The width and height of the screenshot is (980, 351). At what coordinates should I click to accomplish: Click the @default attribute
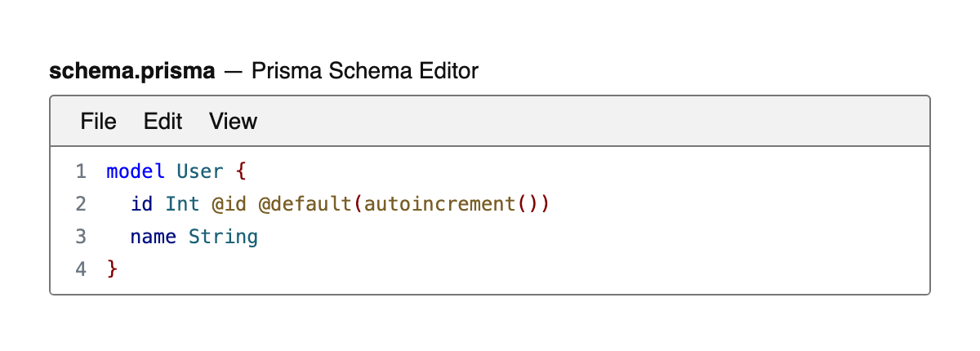click(305, 204)
